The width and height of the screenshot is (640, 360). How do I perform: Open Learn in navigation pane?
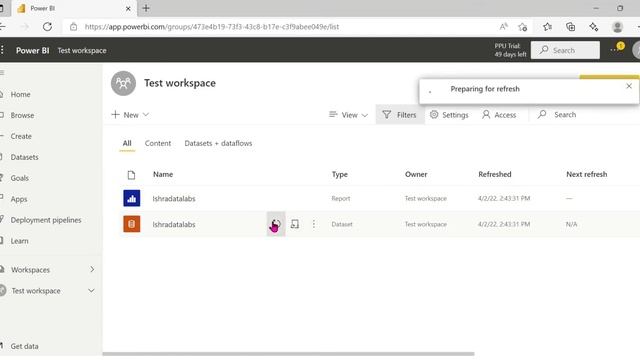pos(19,241)
